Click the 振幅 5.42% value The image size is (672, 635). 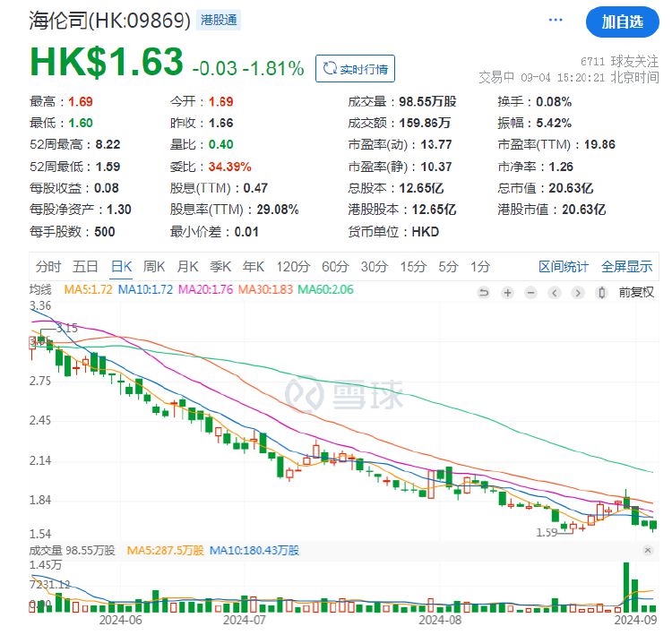click(x=554, y=123)
